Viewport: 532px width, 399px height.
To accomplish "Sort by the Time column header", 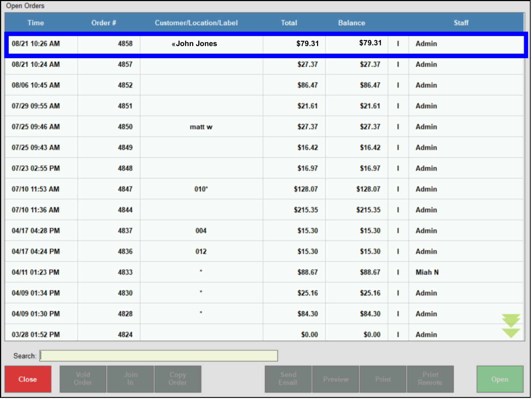I will (x=36, y=23).
